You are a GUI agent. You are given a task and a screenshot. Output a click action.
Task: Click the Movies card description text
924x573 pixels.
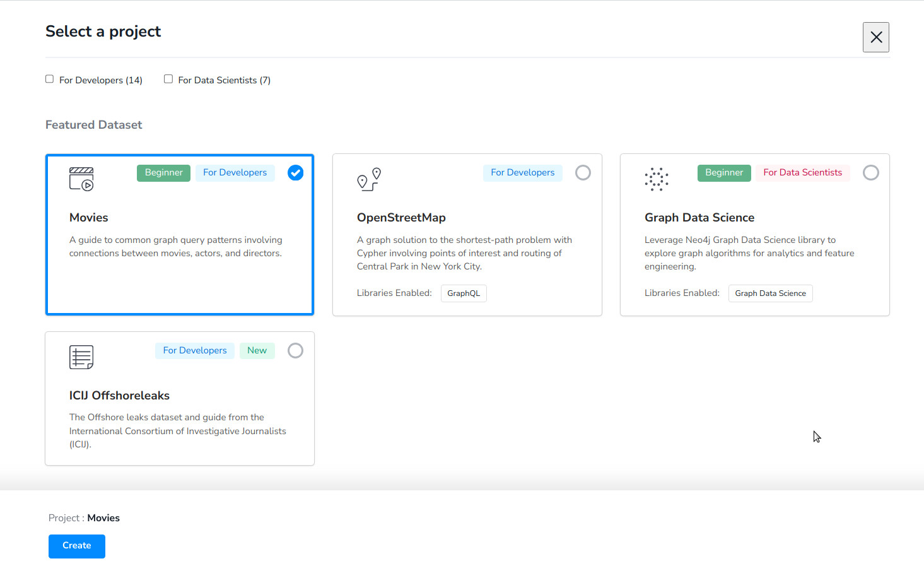coord(176,247)
